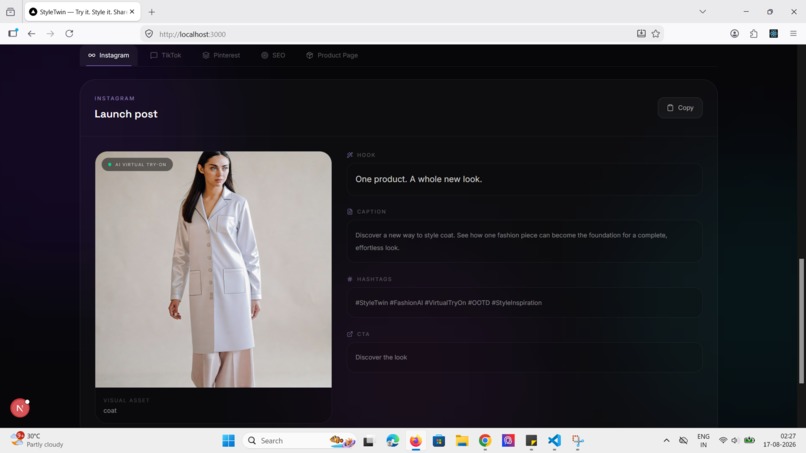Open the Pinterest tab

click(x=221, y=55)
